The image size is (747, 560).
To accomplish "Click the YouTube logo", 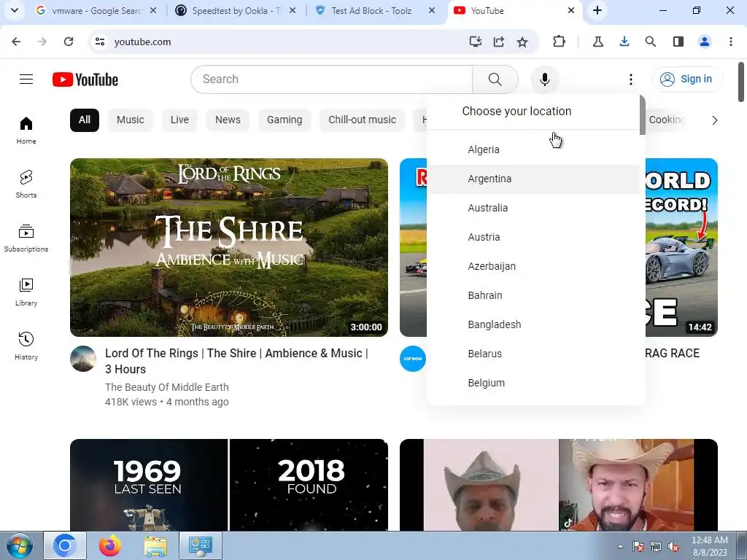I will [85, 79].
